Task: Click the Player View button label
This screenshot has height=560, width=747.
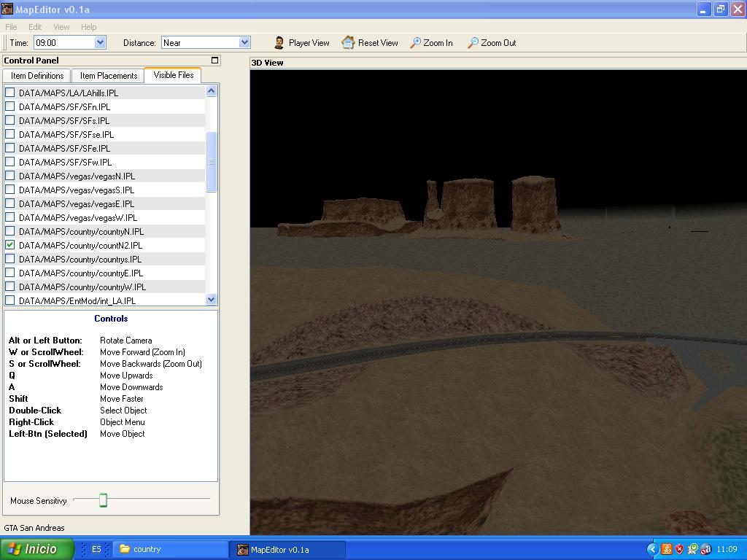Action: [309, 43]
